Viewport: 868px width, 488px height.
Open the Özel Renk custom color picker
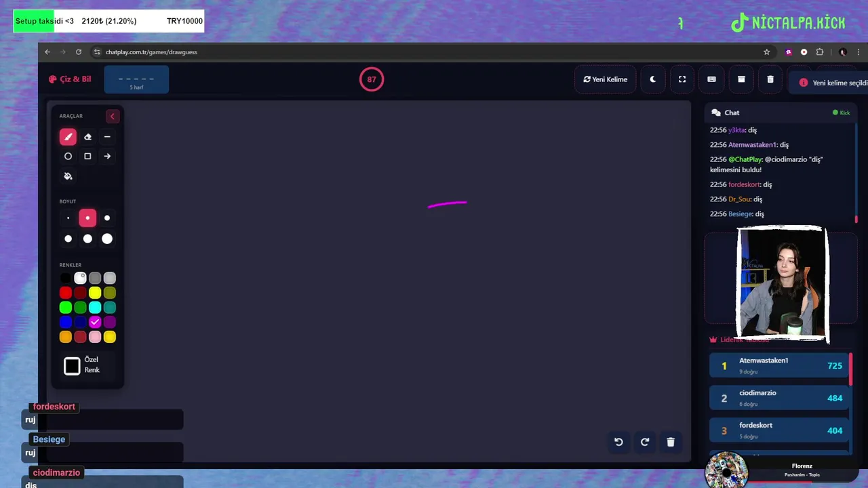point(72,366)
